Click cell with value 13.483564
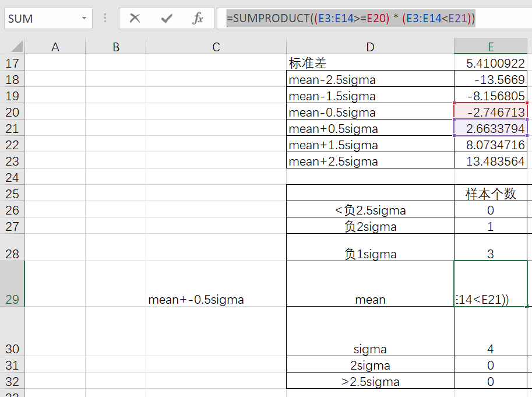532x397 pixels. pyautogui.click(x=491, y=160)
